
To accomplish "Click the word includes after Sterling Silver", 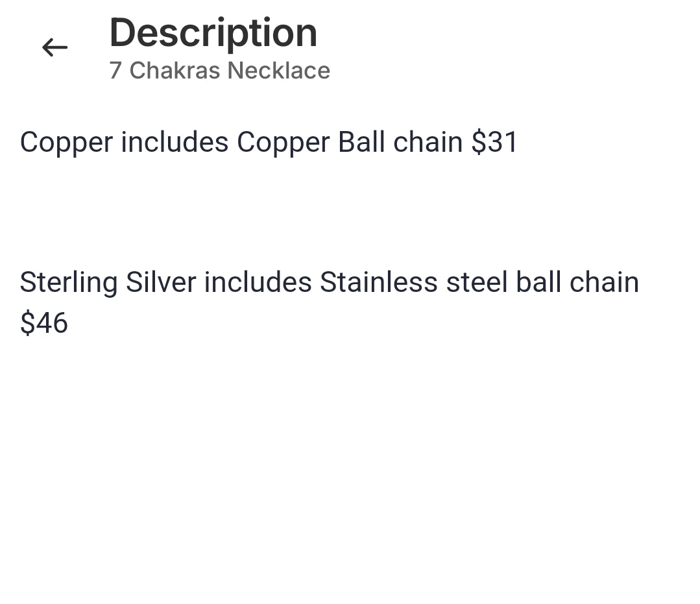I will (x=258, y=282).
